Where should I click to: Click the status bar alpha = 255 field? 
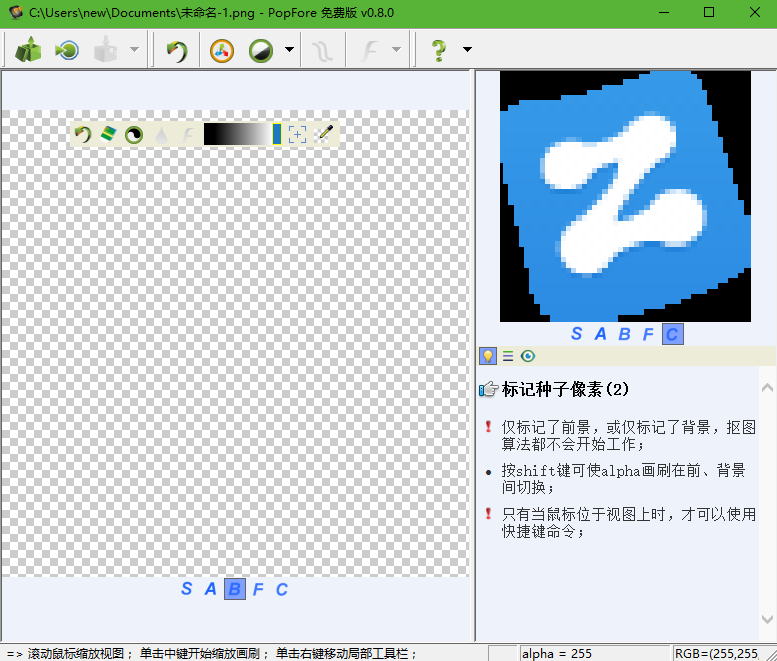(x=594, y=654)
